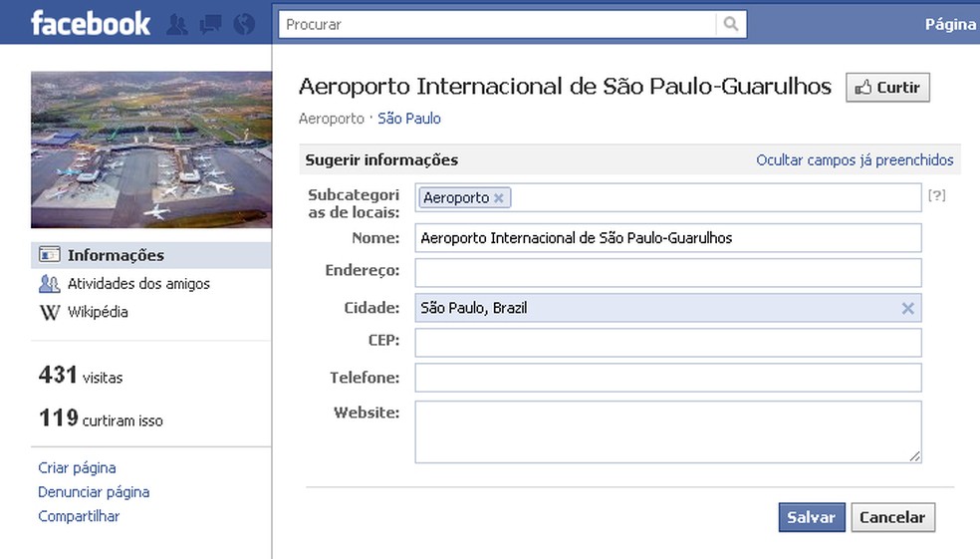980x559 pixels.
Task: Clear the Cidade field value
Action: click(x=907, y=308)
